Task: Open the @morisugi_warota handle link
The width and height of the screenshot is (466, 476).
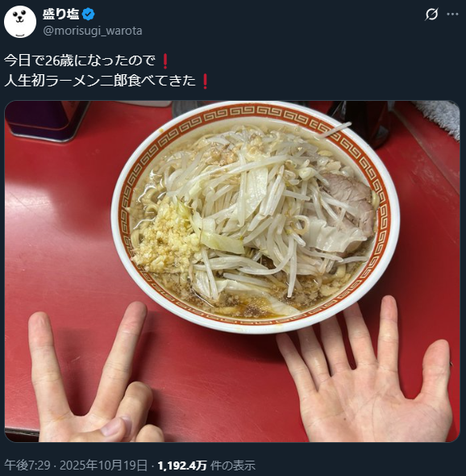Action: (x=93, y=31)
